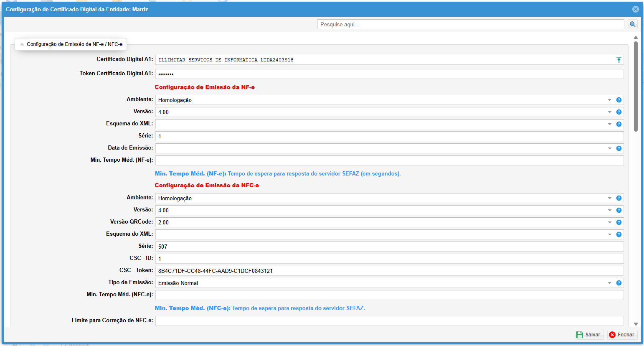The image size is (644, 346).
Task: Click the magnifier search icon
Action: click(633, 24)
